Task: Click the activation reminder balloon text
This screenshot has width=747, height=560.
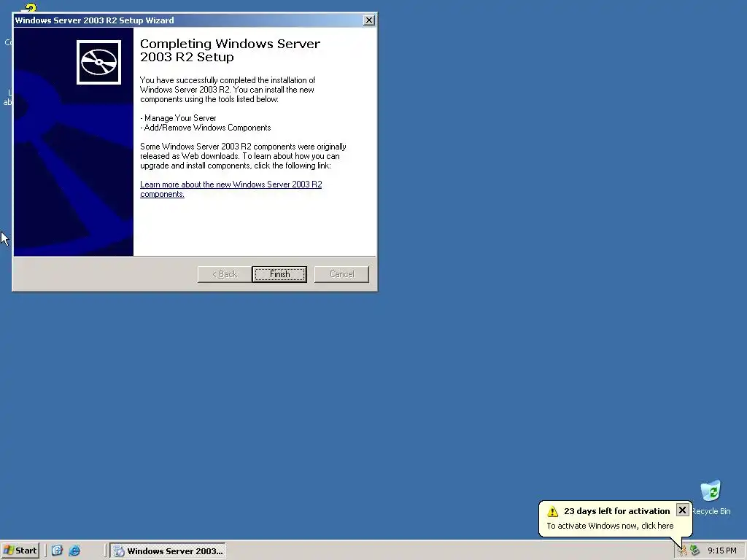Action: pos(610,526)
